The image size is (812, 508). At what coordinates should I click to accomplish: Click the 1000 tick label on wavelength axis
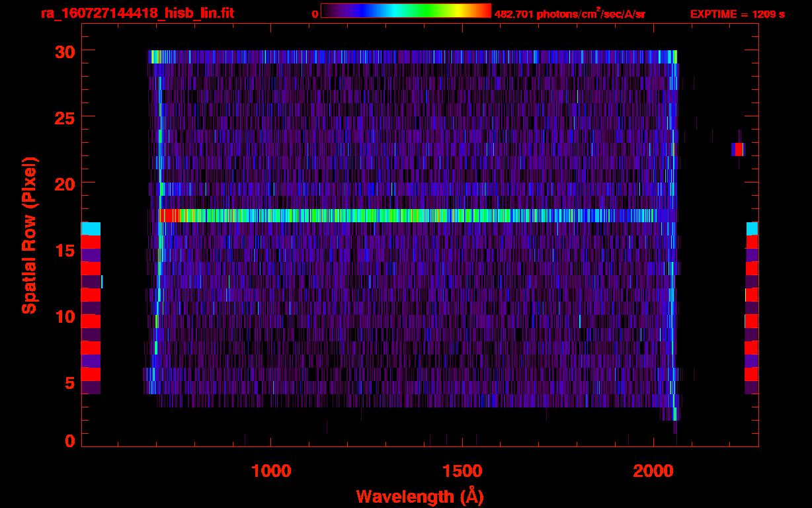point(271,471)
